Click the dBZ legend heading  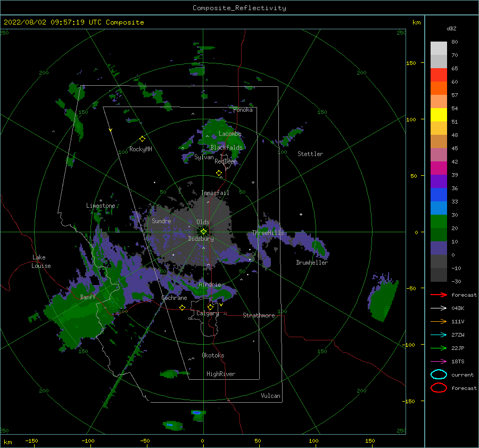451,29
